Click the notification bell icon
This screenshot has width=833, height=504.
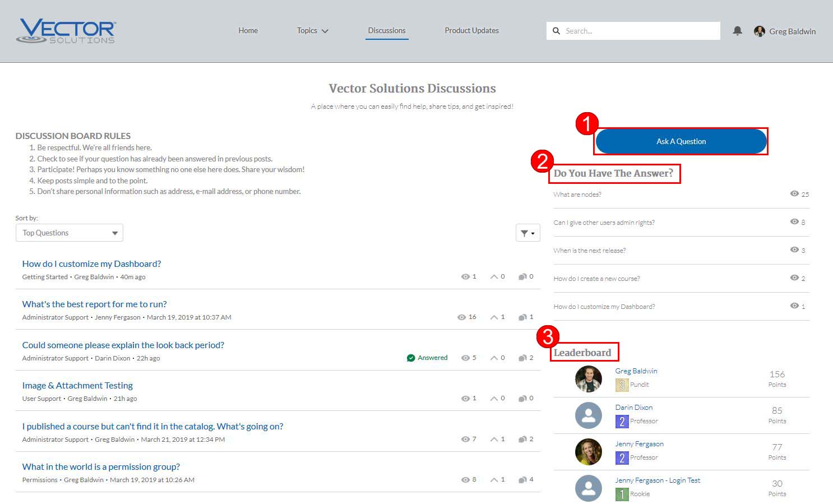point(737,31)
